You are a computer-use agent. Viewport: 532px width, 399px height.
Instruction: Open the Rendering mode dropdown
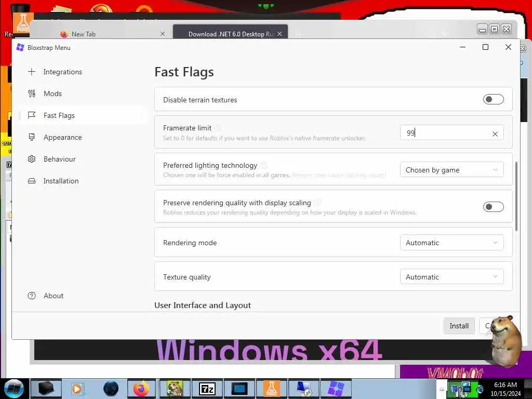point(451,243)
